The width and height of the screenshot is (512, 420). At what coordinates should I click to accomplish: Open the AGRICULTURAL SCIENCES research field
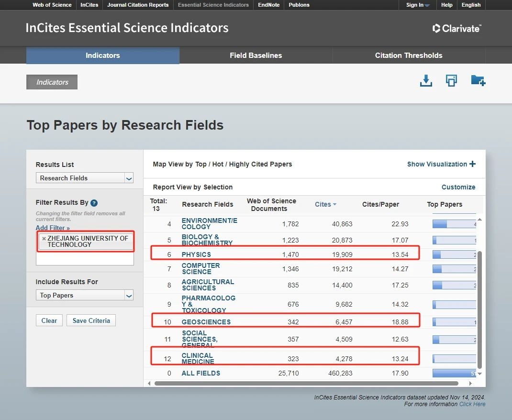click(208, 285)
